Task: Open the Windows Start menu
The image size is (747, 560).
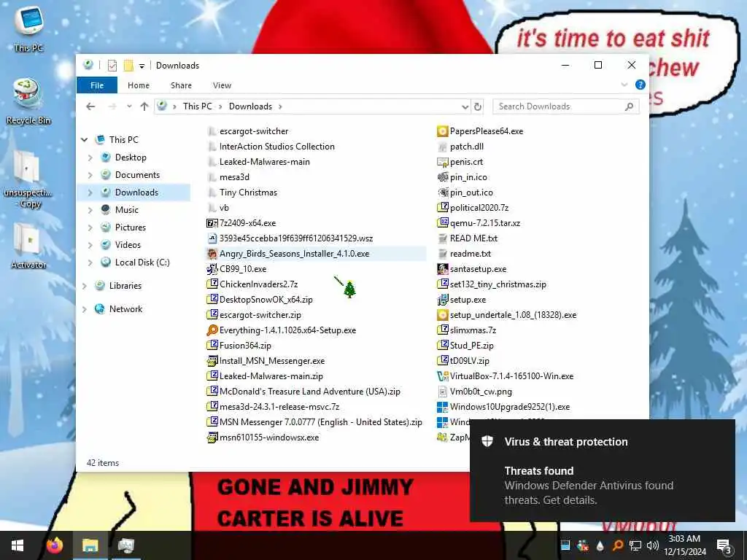Action: pyautogui.click(x=18, y=545)
